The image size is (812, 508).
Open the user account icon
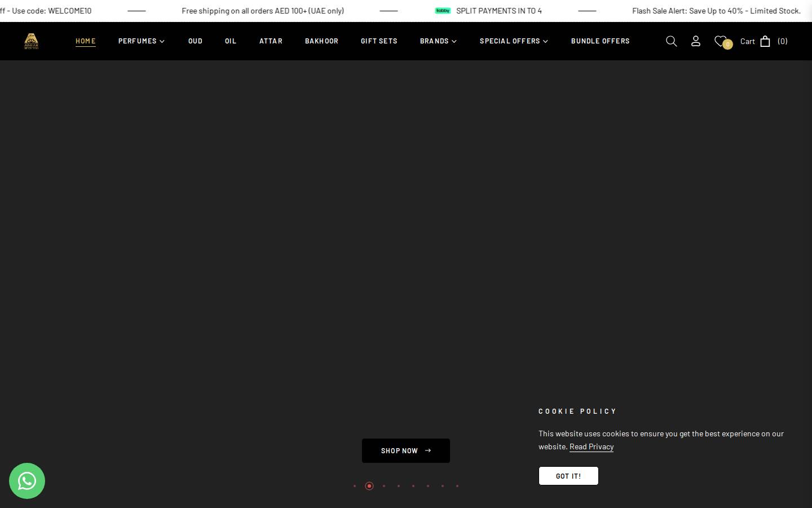click(x=696, y=41)
